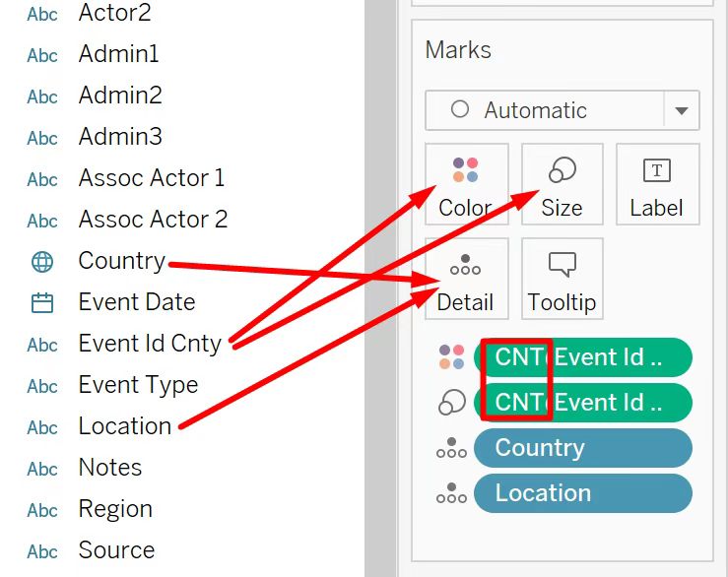
Task: Click detail icon left of Location pill
Action: click(x=451, y=493)
